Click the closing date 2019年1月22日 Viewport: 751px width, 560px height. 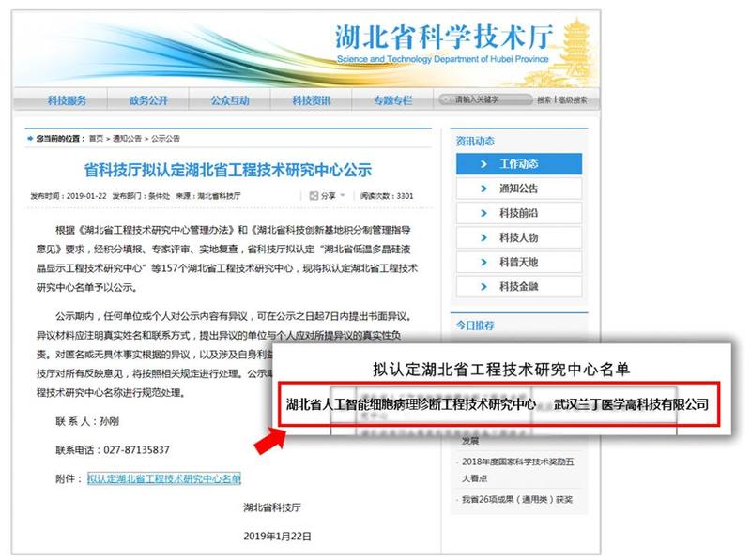(277, 536)
